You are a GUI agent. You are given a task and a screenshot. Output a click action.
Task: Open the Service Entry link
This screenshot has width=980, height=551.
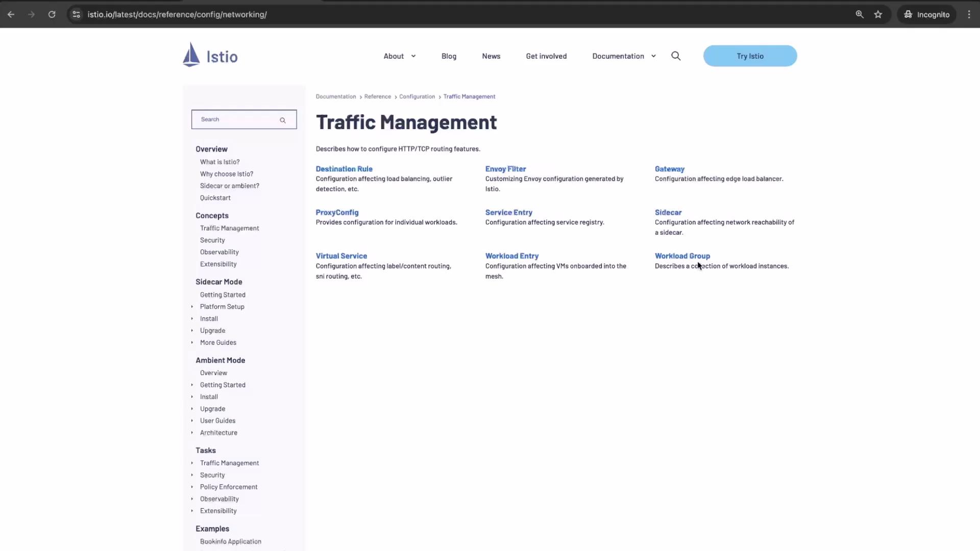(x=508, y=212)
